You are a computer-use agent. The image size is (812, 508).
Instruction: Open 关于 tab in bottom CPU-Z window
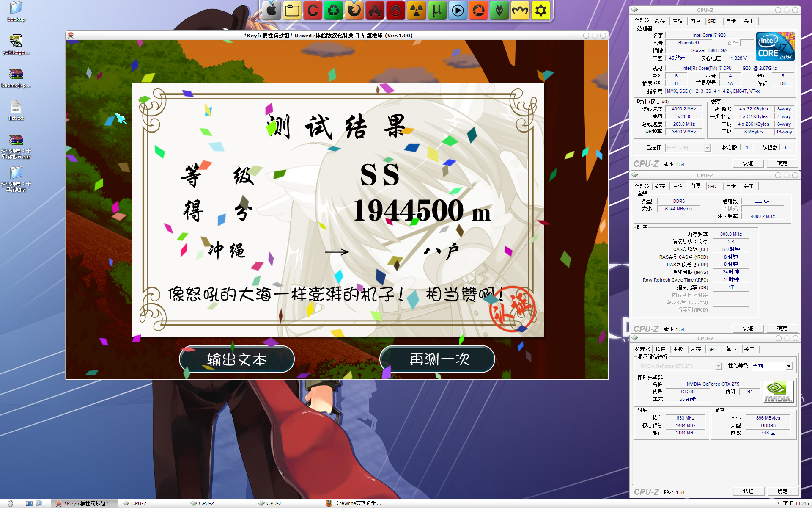[x=749, y=349]
